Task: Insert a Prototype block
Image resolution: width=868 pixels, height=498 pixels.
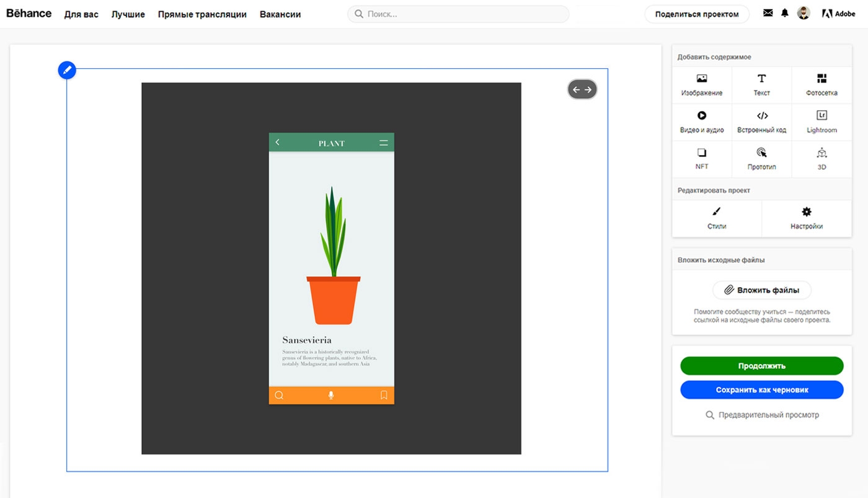Action: (761, 159)
